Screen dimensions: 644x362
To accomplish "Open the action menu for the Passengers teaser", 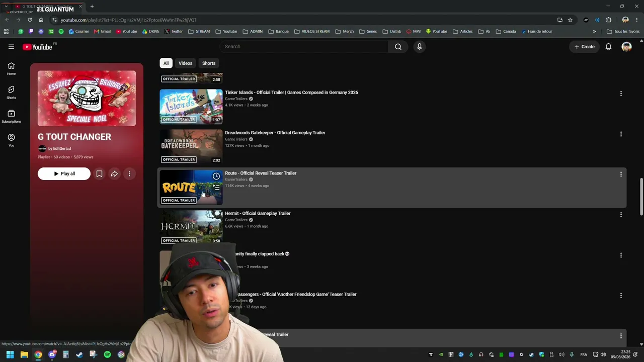I will click(621, 296).
